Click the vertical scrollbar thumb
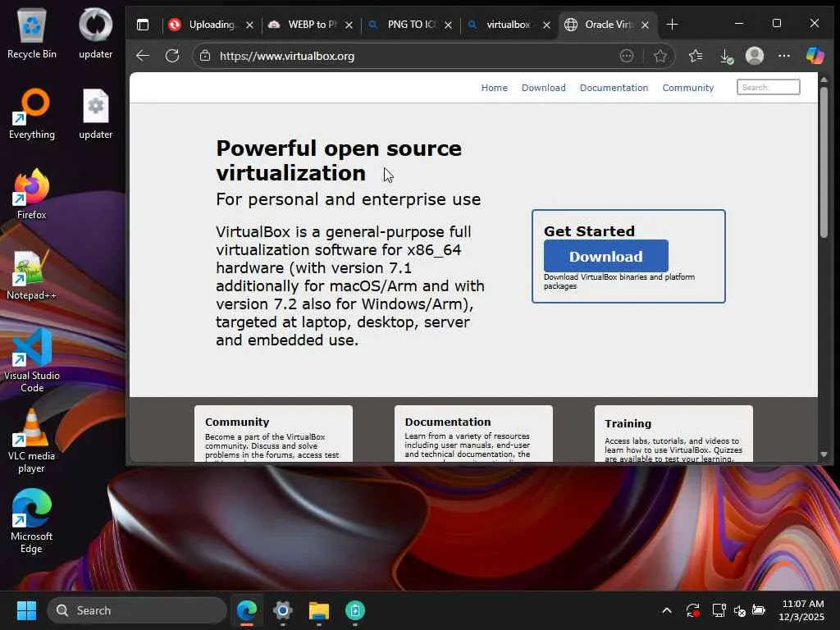 coord(824,162)
